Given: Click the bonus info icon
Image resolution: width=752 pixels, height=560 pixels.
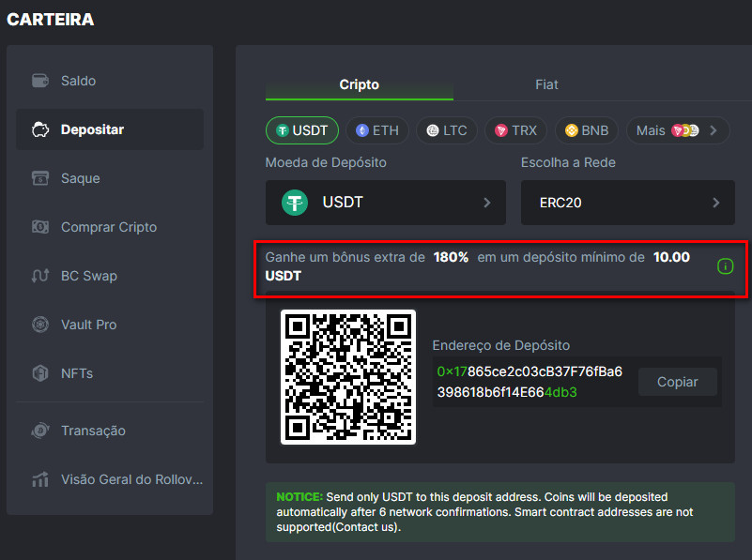Looking at the screenshot, I should pos(725,266).
